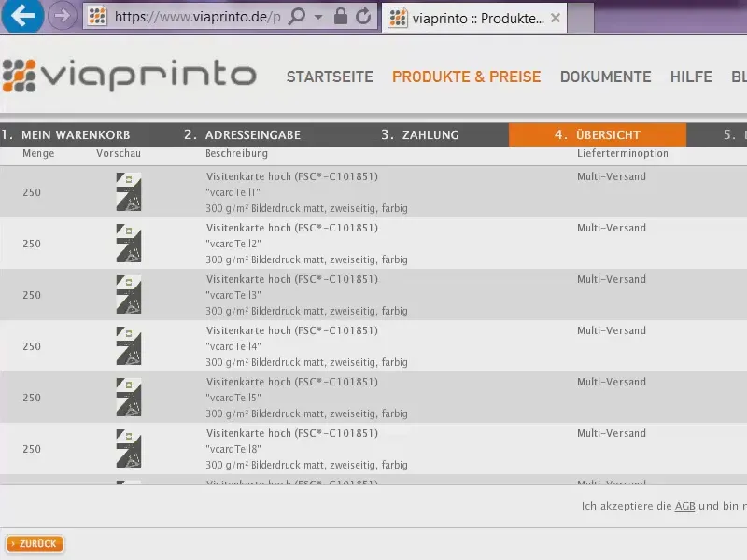
Task: Open the Dokumente menu item
Action: click(605, 77)
